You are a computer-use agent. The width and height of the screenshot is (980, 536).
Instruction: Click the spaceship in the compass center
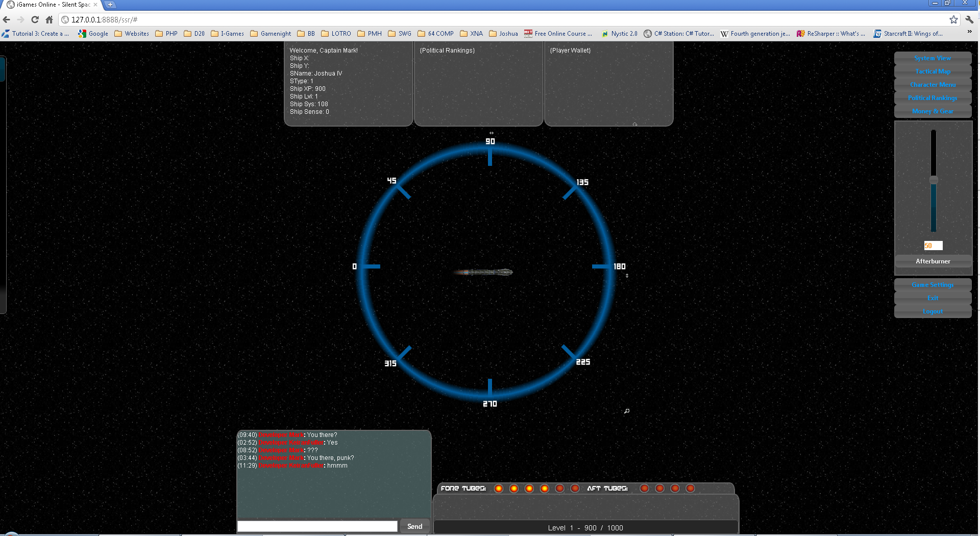pyautogui.click(x=484, y=272)
